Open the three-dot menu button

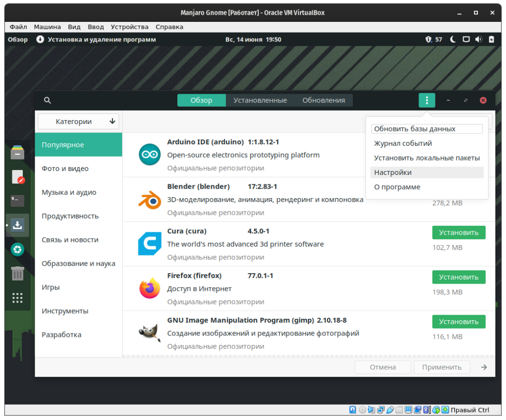click(x=426, y=100)
